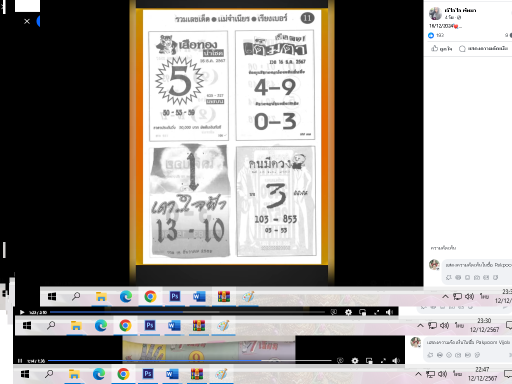Open Chrome from the taskbar showing 23:30
The width and height of the screenshot is (512, 384).
click(125, 325)
